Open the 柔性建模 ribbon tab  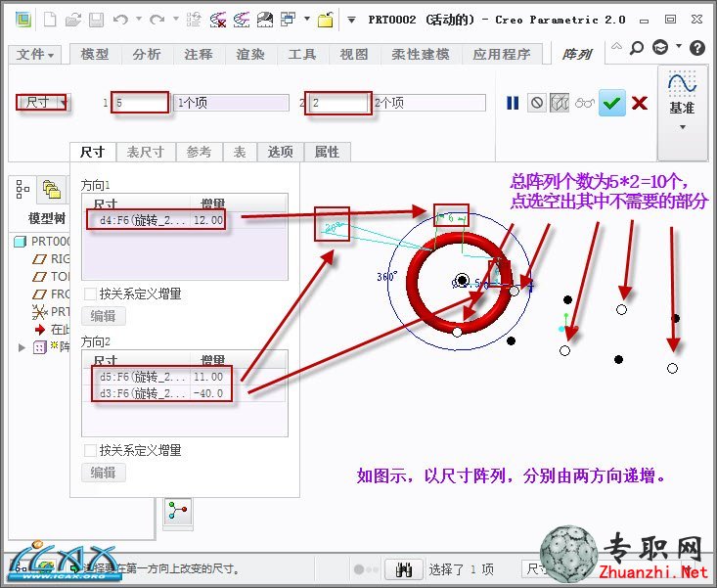point(421,55)
